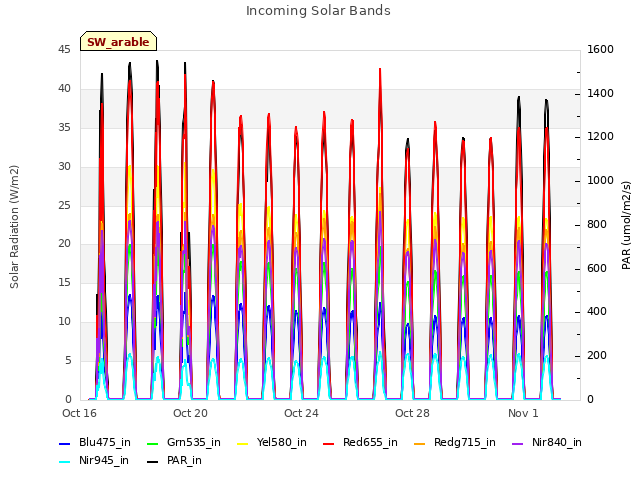Toggle the Grn535_in legend label
This screenshot has height=480, width=640.
click(194, 442)
